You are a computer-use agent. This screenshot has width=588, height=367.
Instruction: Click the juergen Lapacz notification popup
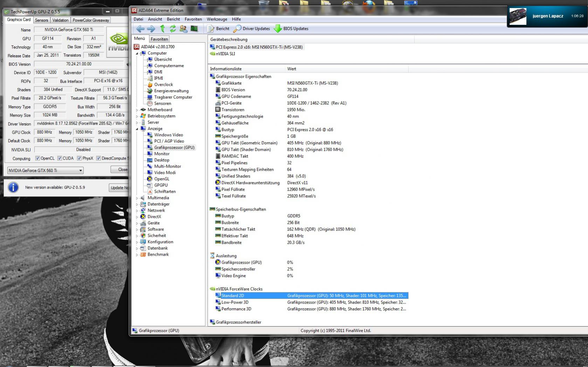(x=547, y=16)
